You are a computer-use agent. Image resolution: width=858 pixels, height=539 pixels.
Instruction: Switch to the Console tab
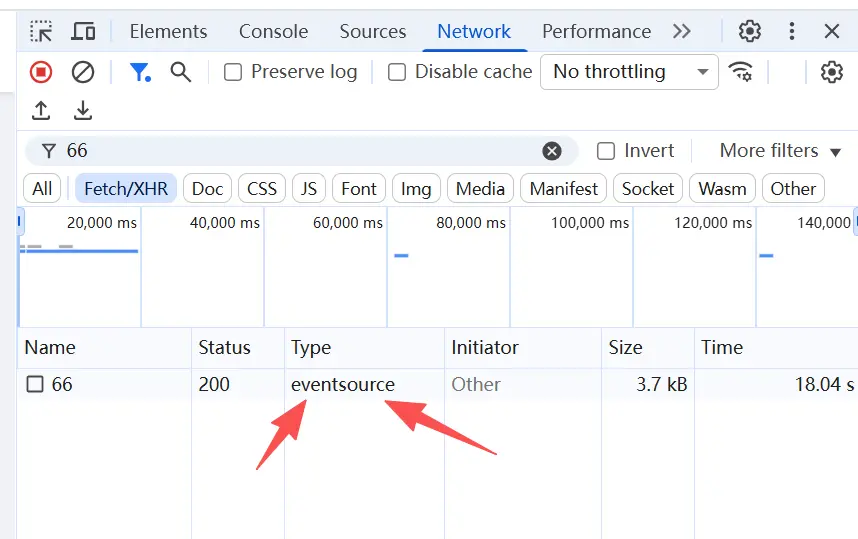tap(273, 31)
